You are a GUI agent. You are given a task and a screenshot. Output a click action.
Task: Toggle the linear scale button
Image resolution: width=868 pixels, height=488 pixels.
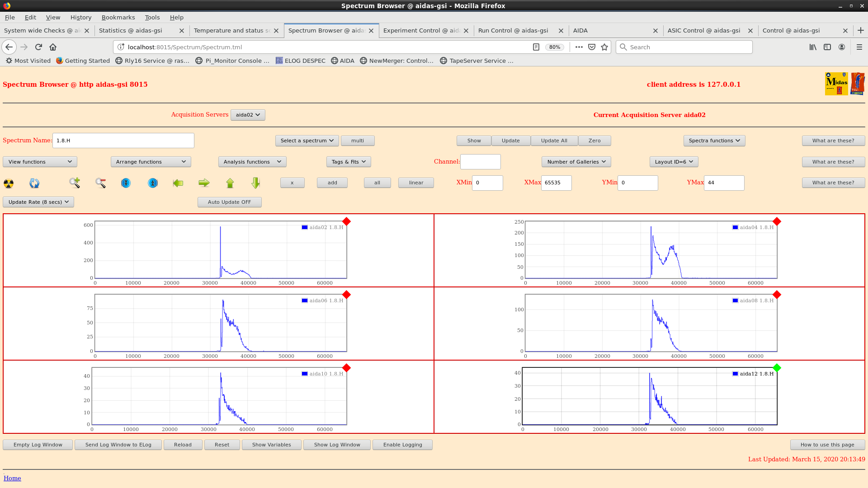tap(416, 183)
